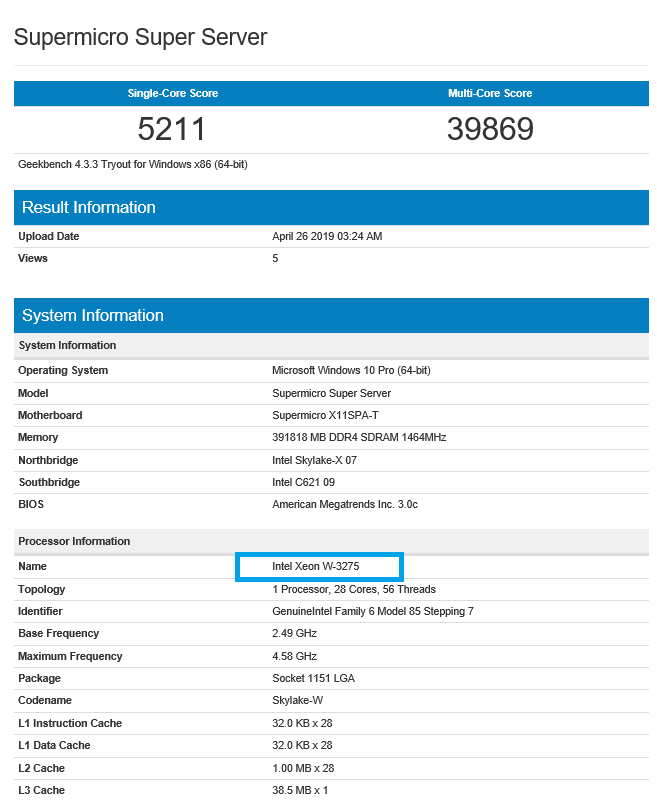Select the Southbridge label
The height and width of the screenshot is (805, 657).
point(49,482)
